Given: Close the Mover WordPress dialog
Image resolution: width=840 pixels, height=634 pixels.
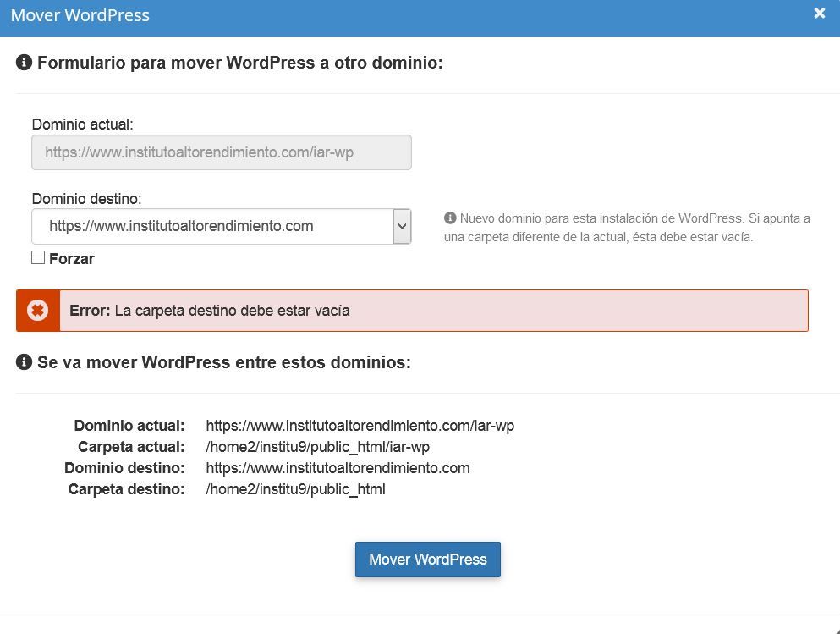Looking at the screenshot, I should tap(819, 14).
